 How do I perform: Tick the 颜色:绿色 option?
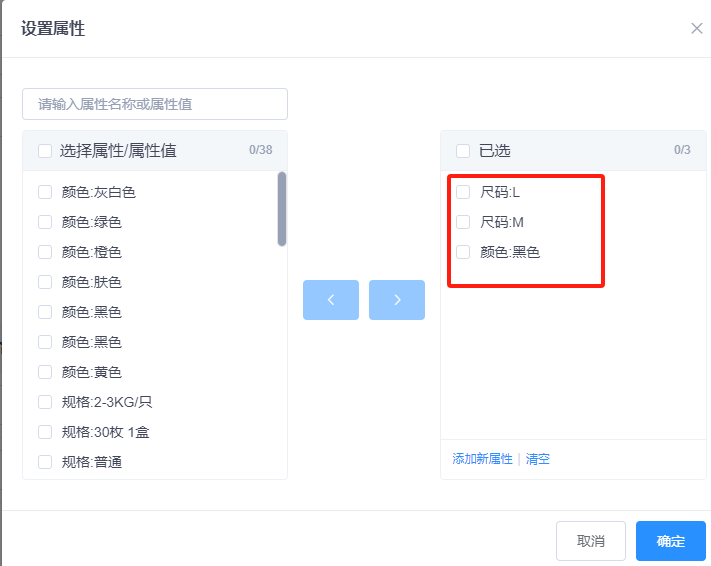(x=45, y=222)
